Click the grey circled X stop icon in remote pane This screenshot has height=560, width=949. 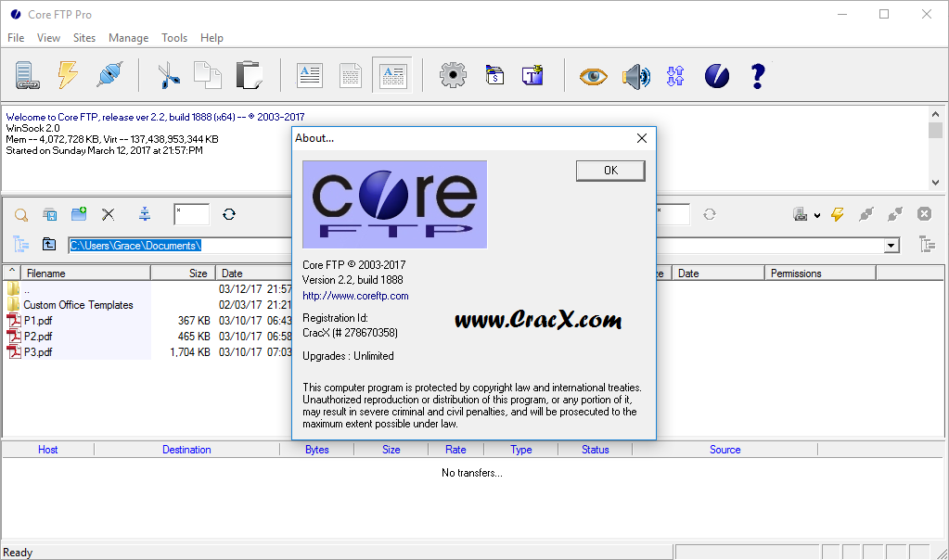[x=924, y=214]
